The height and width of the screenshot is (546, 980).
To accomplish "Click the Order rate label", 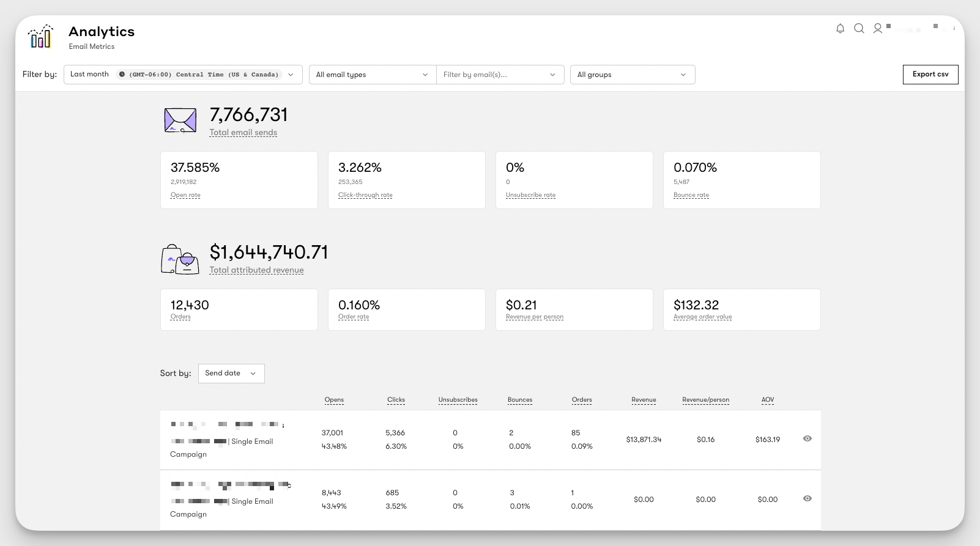I will (x=354, y=317).
